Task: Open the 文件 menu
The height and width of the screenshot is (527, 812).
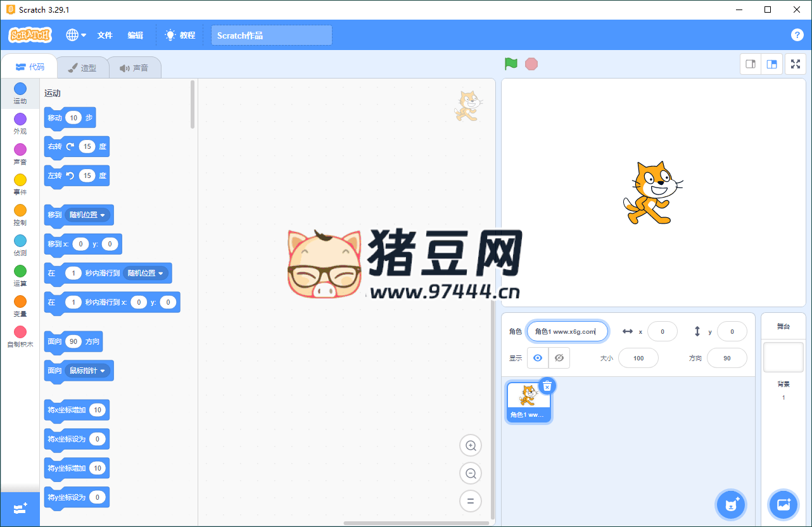Action: [x=105, y=35]
